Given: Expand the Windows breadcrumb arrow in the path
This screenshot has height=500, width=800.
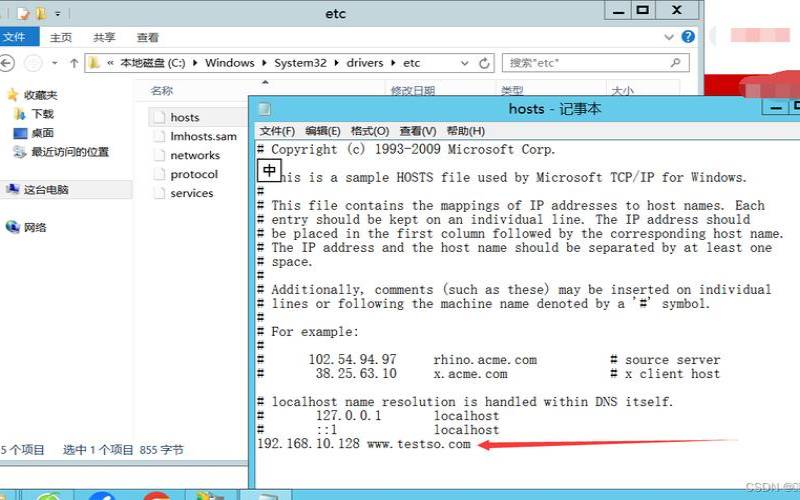Looking at the screenshot, I should (262, 63).
